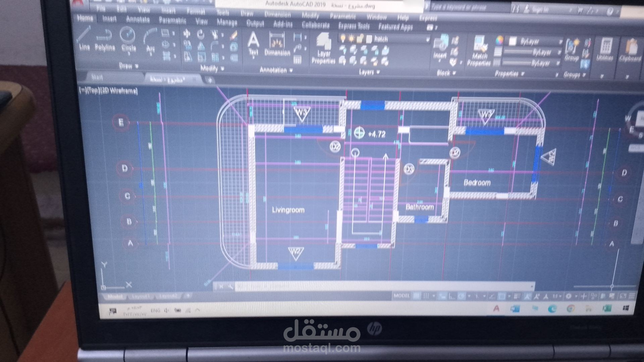Switch to the Parametric ribbon tab

click(172, 21)
